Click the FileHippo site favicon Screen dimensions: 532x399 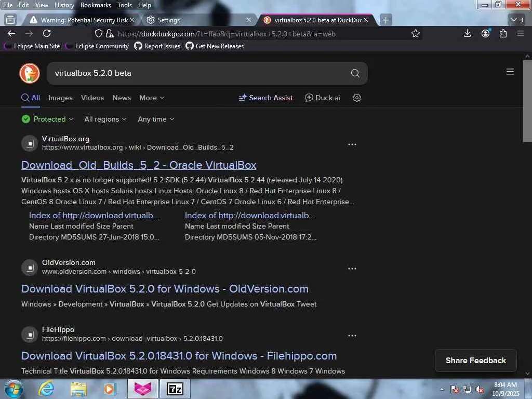click(30, 335)
